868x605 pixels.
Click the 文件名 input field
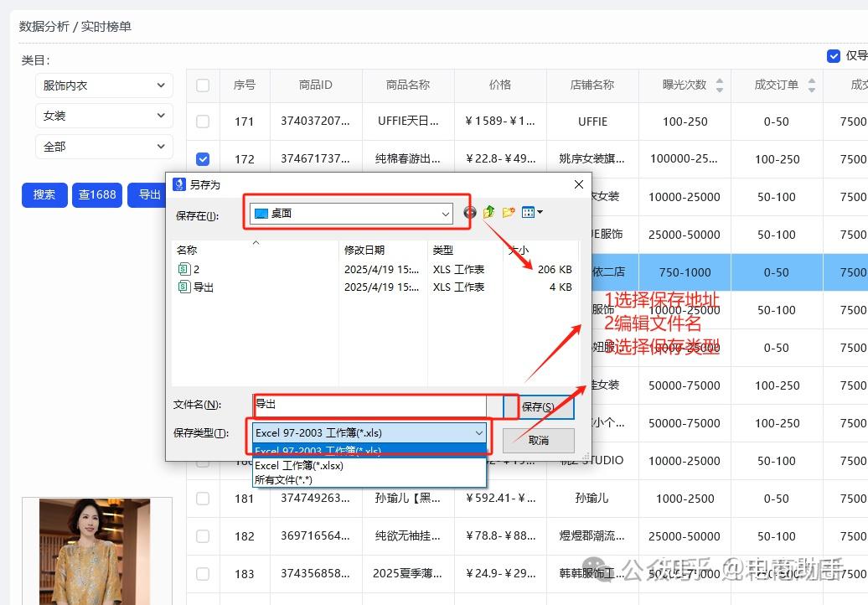click(369, 405)
